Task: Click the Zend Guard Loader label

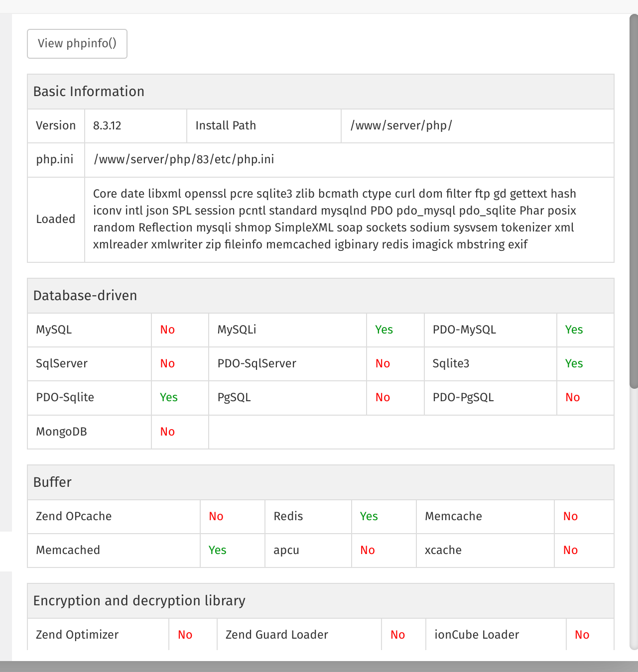Action: pos(277,635)
